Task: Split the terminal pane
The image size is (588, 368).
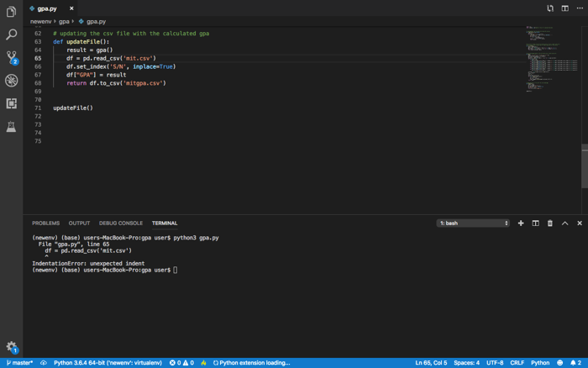Action: pos(535,223)
